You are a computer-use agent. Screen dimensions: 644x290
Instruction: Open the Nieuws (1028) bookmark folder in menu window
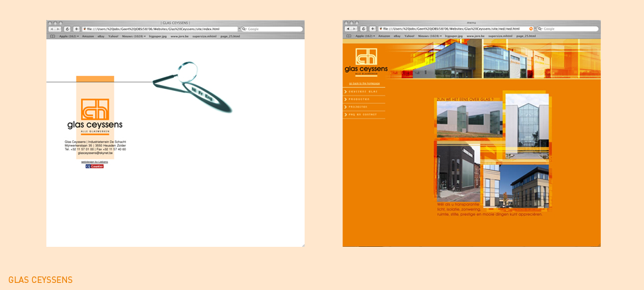tap(430, 36)
